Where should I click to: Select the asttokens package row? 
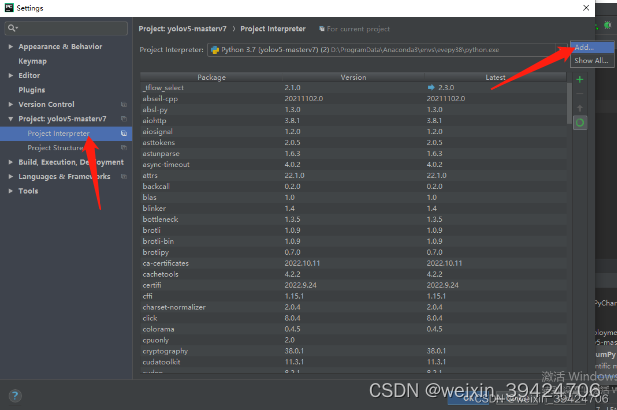click(x=353, y=142)
